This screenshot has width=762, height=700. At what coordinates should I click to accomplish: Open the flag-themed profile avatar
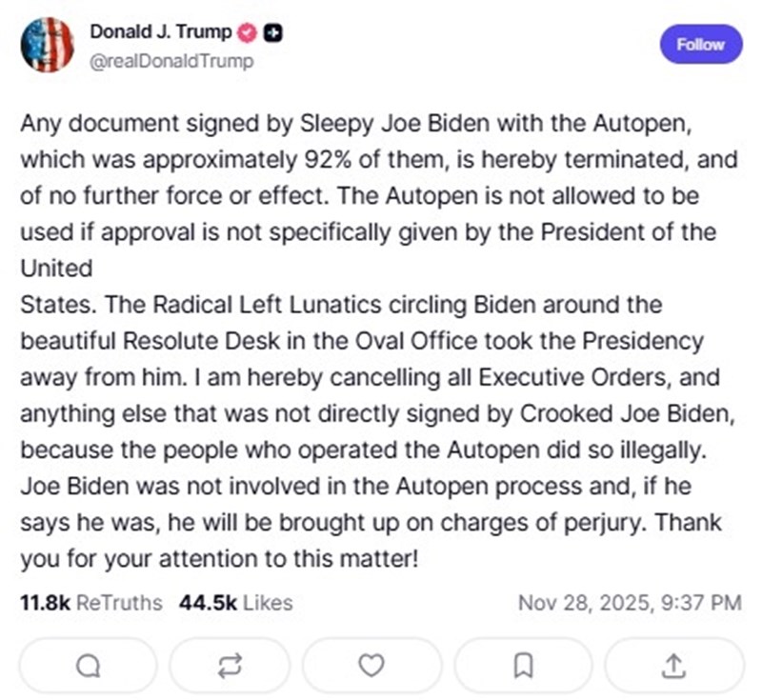coord(47,45)
